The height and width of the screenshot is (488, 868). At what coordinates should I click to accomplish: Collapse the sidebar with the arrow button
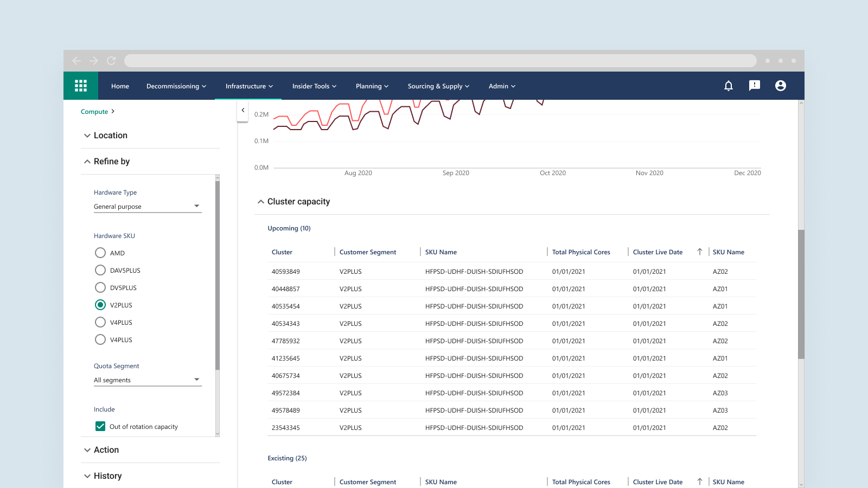pyautogui.click(x=243, y=110)
